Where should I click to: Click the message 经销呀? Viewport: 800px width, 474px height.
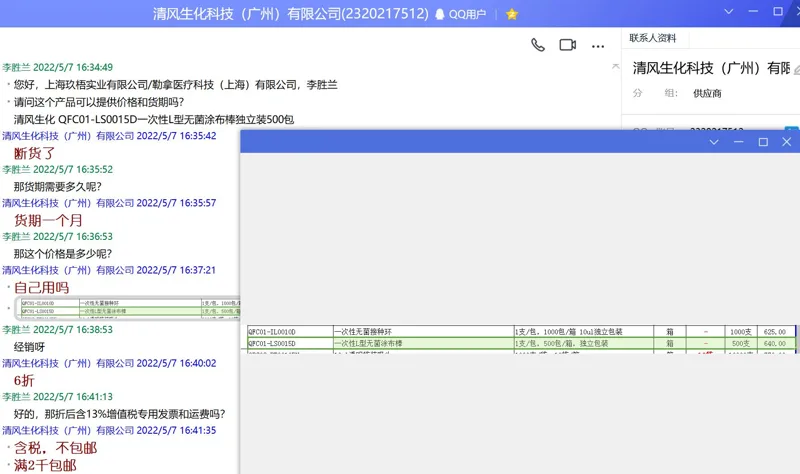coord(29,347)
